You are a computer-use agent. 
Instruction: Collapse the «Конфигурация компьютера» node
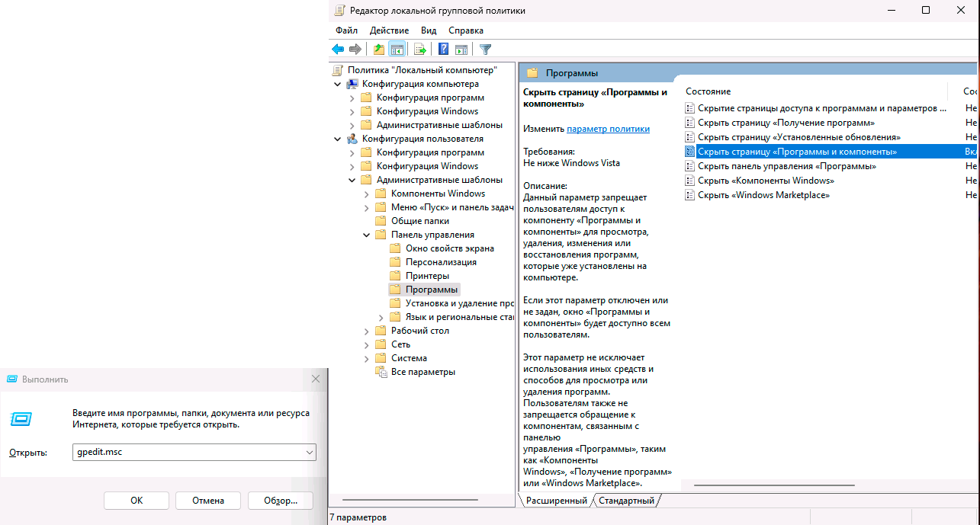pos(337,84)
